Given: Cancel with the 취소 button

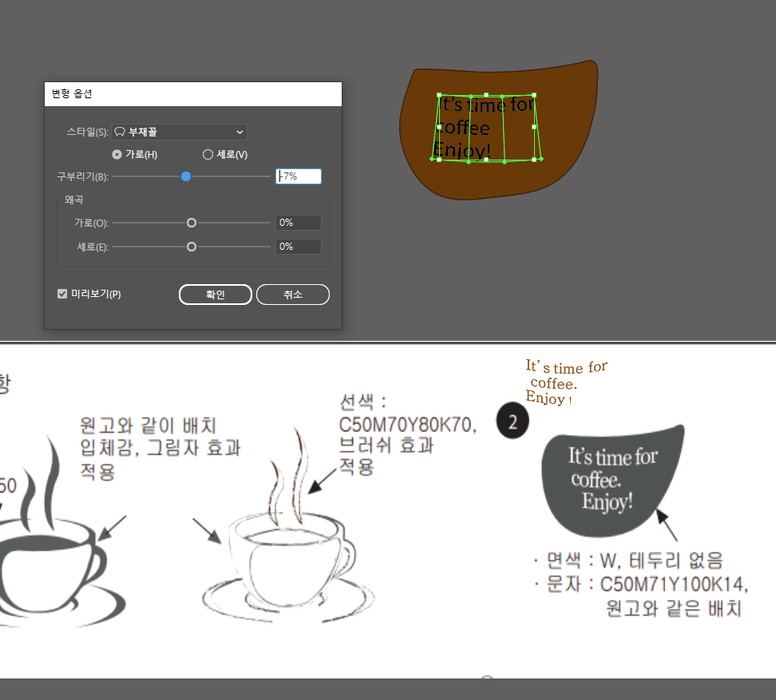Looking at the screenshot, I should coord(293,295).
